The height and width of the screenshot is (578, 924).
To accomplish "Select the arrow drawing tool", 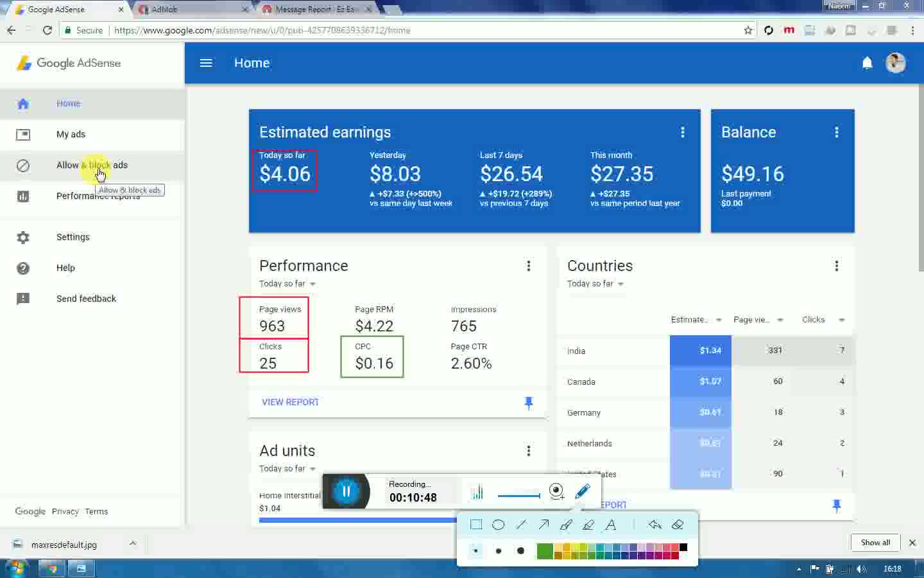I will click(543, 525).
